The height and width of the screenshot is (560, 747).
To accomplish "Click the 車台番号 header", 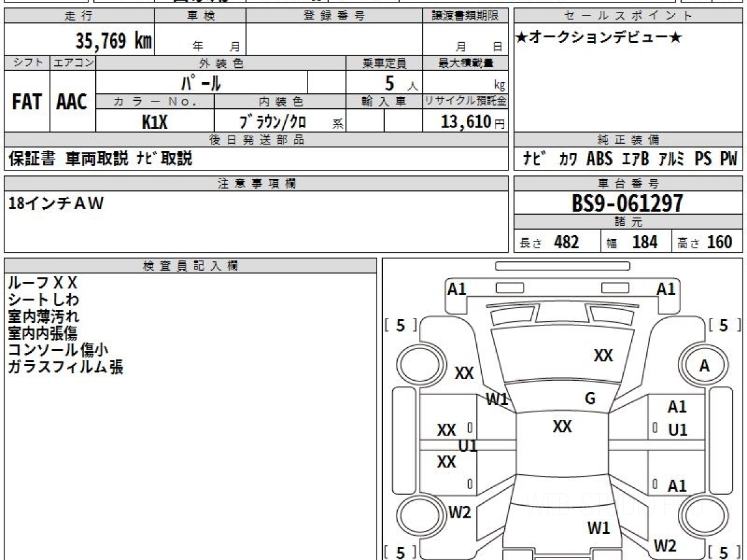I will (629, 184).
